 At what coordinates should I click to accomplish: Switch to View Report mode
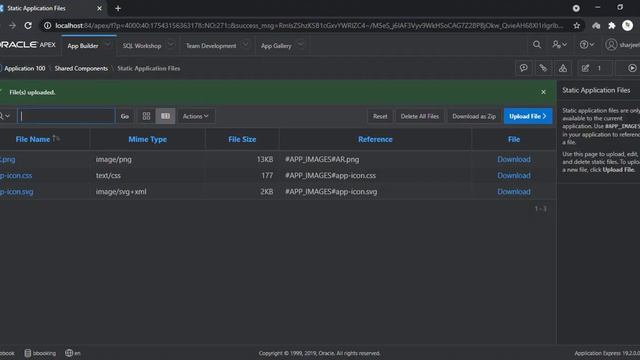click(165, 116)
